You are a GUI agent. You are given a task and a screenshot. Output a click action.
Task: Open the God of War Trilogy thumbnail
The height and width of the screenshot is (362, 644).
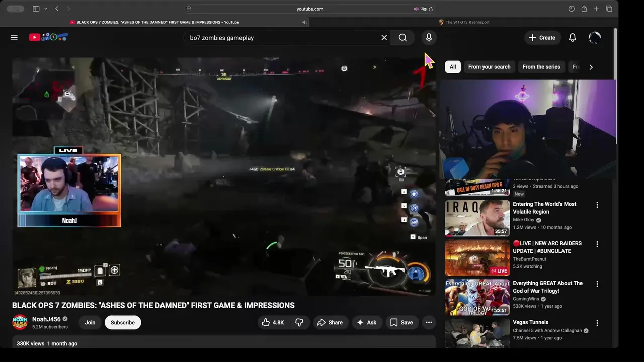point(477,297)
